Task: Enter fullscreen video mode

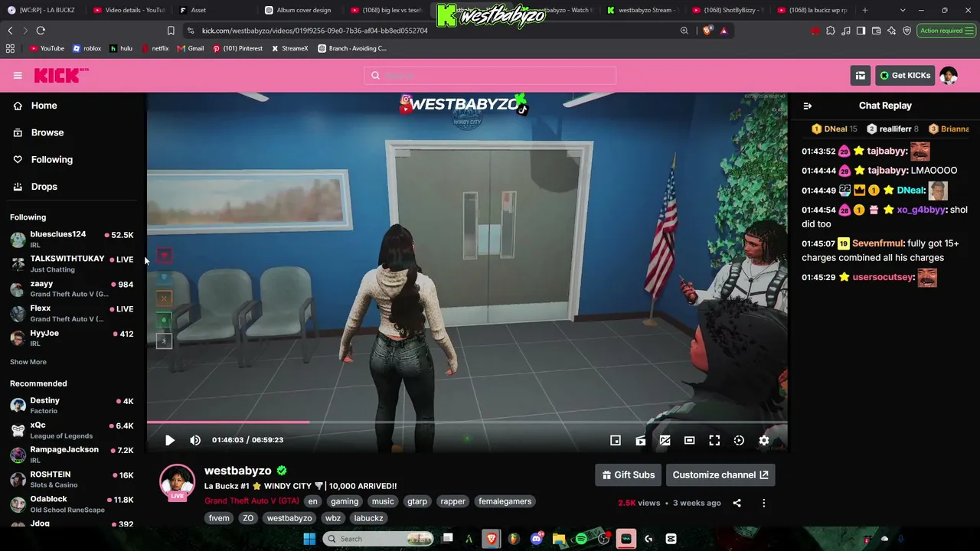Action: (x=714, y=440)
